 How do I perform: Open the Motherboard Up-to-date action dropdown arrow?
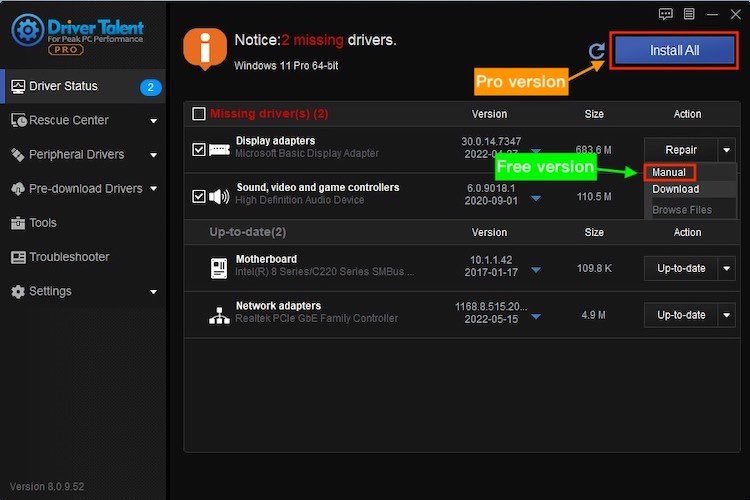coord(726,268)
